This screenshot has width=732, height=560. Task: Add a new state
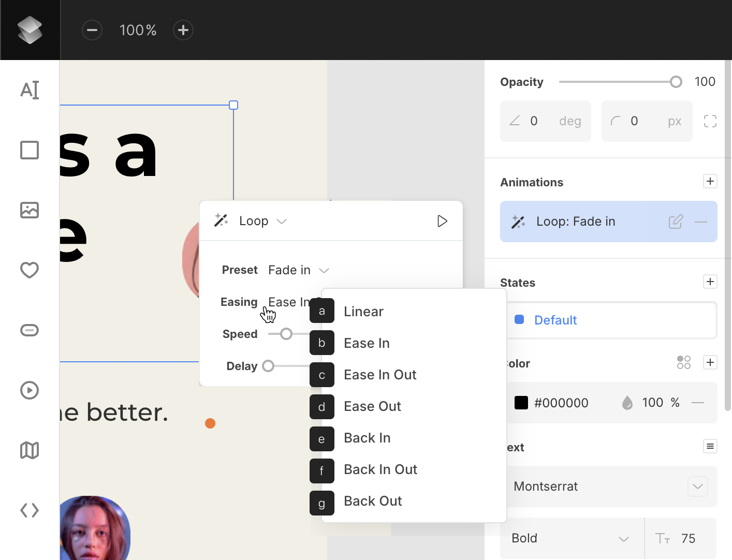pyautogui.click(x=710, y=282)
